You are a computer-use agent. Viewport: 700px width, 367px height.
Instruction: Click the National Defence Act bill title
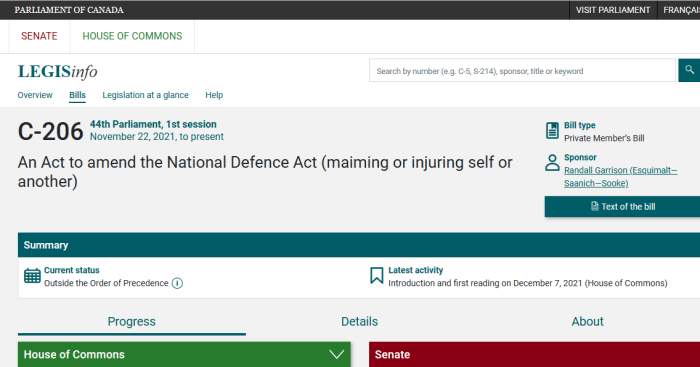point(265,172)
